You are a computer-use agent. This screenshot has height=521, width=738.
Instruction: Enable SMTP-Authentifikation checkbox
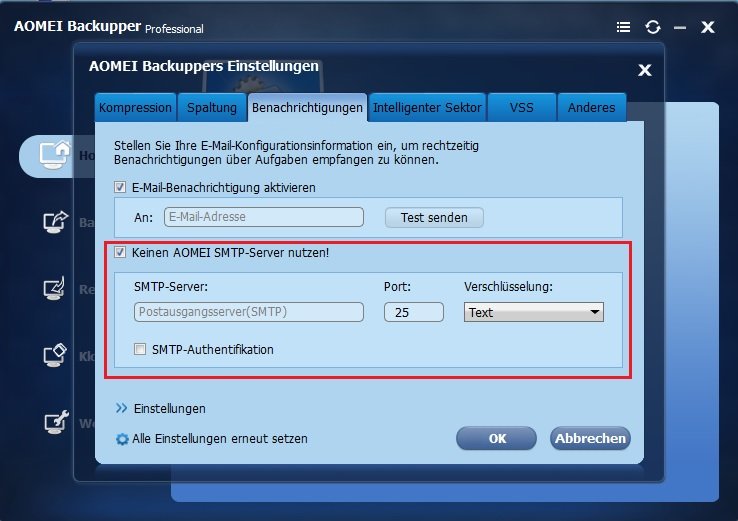140,349
